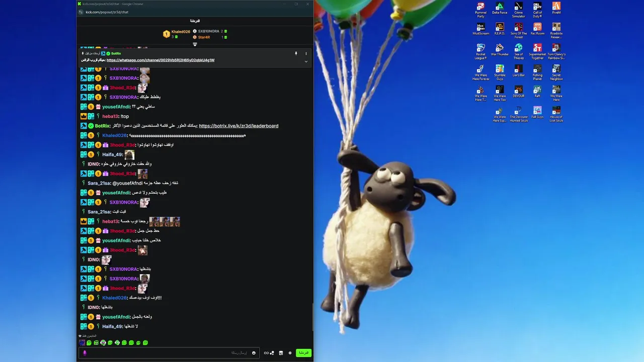Click Khaled026 at top of leaderboard
The width and height of the screenshot is (644, 362).
pyautogui.click(x=181, y=32)
